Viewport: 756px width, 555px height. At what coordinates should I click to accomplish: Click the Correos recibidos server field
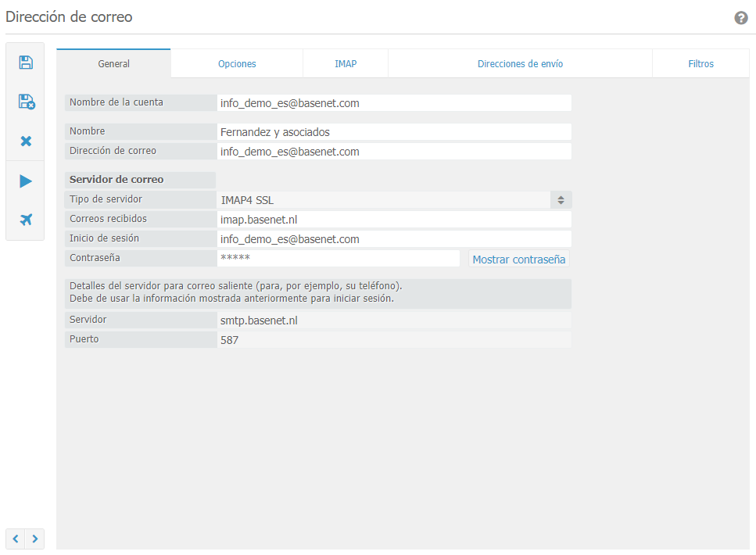pos(395,220)
